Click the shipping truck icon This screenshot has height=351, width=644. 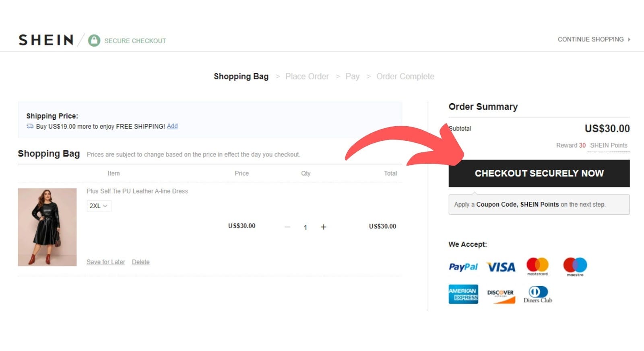pyautogui.click(x=30, y=126)
